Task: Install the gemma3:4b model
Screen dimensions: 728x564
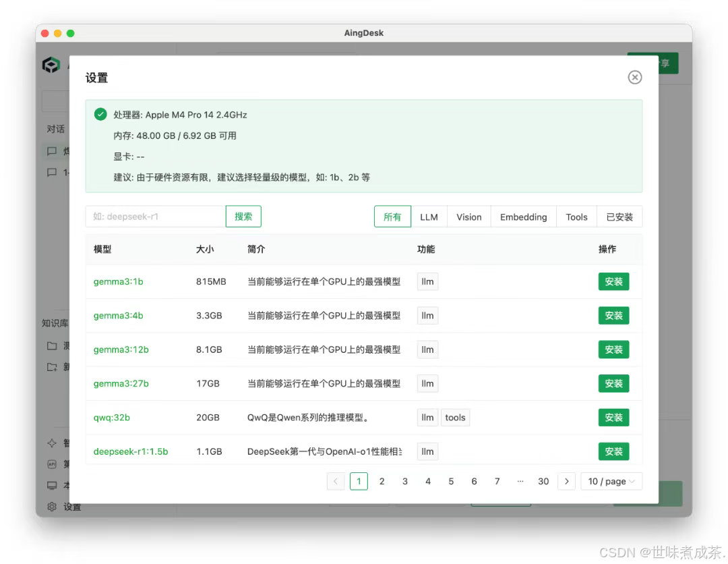Action: (x=614, y=316)
